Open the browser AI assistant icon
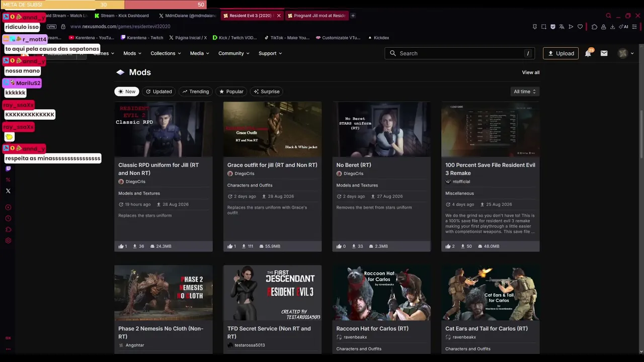Screen dimensions: 644x362 click(x=624, y=27)
